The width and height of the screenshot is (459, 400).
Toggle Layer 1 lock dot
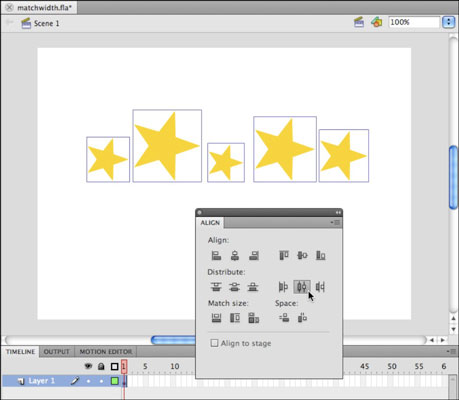tap(101, 381)
